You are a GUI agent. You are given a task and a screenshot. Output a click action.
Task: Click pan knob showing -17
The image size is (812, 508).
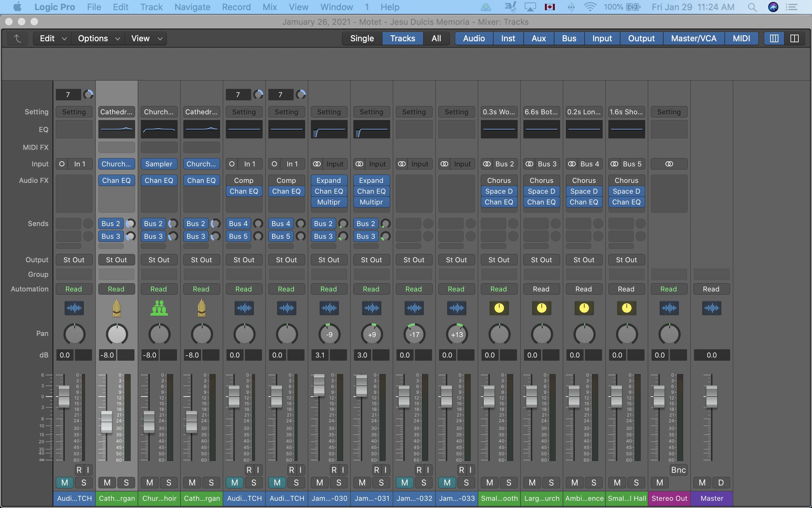pos(414,334)
